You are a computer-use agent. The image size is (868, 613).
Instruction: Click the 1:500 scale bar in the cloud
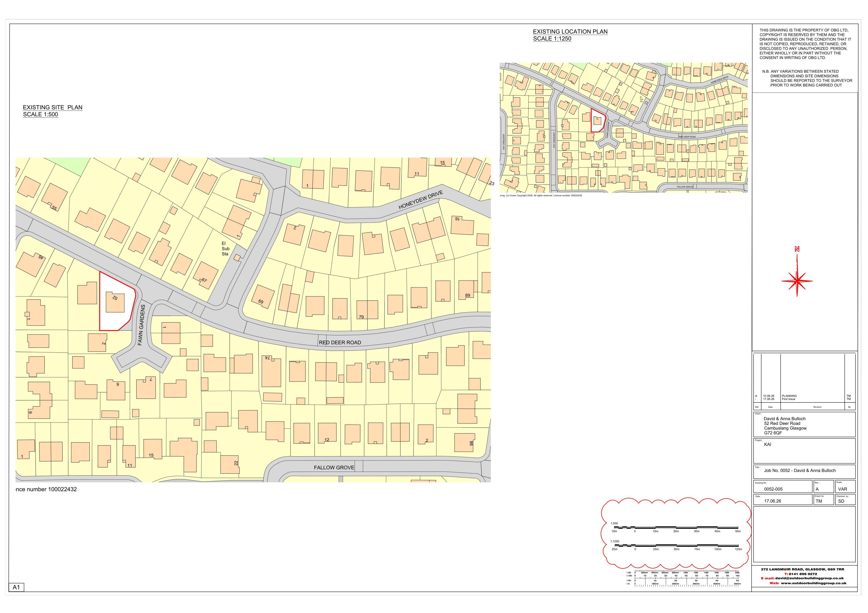pos(676,528)
